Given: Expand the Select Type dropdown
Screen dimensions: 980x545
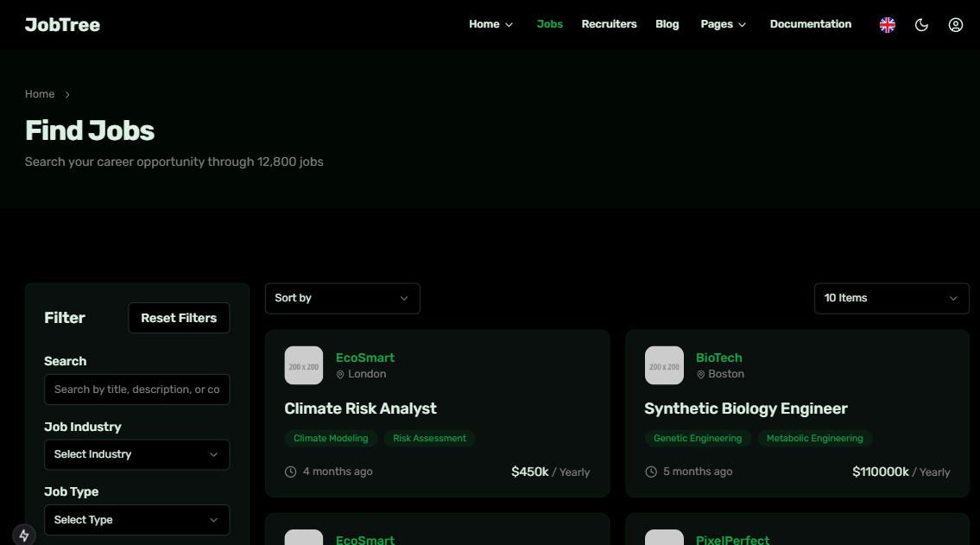Looking at the screenshot, I should [x=136, y=520].
